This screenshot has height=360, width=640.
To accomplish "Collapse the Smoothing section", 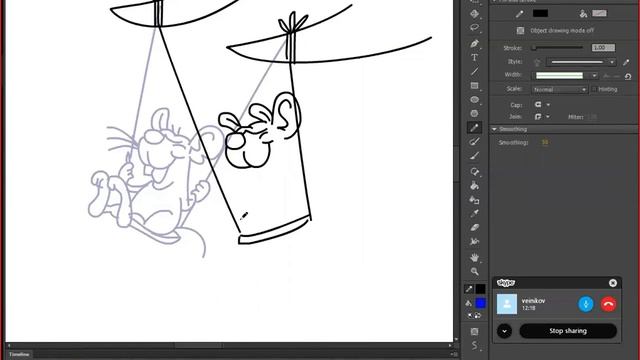I will [x=494, y=129].
